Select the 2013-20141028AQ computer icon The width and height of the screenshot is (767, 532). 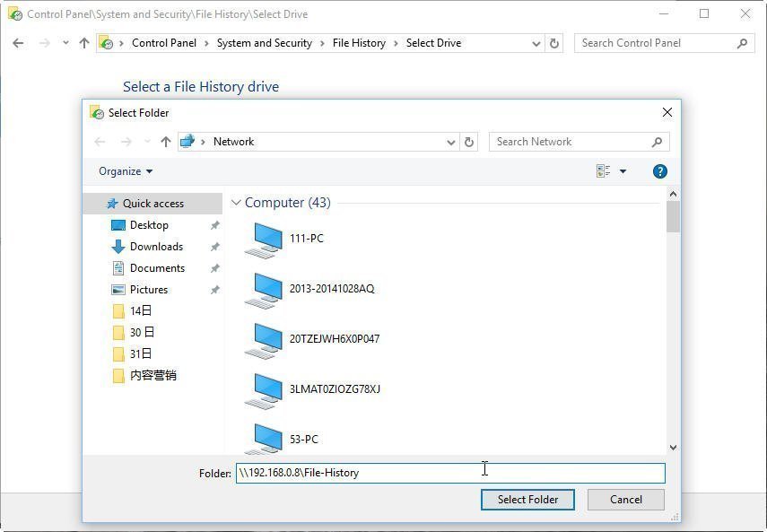click(x=266, y=289)
